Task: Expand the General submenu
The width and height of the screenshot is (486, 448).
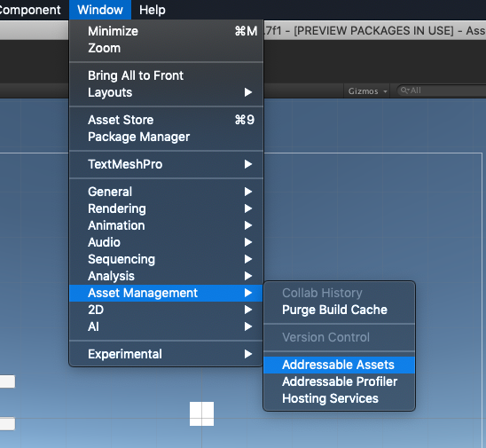Action: tap(166, 192)
